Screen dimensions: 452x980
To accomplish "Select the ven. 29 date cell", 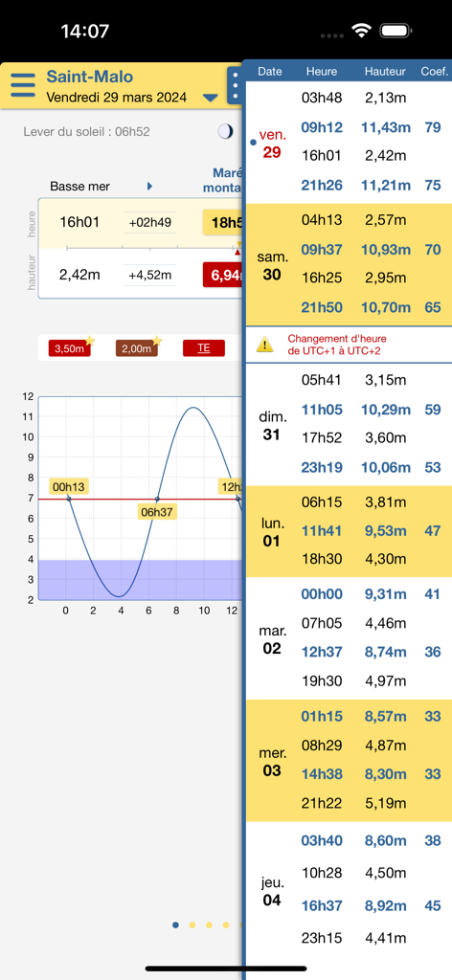I will pos(271,144).
